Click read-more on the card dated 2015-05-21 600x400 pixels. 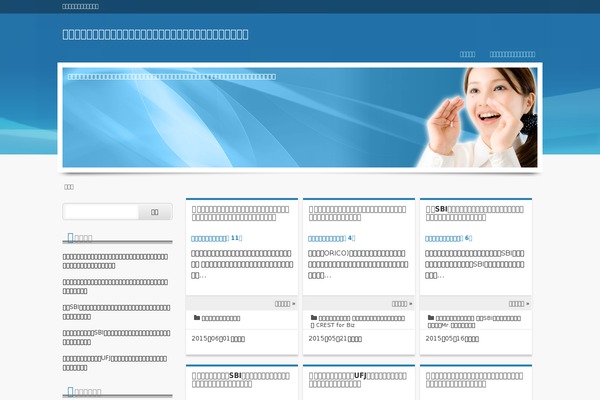[402, 304]
